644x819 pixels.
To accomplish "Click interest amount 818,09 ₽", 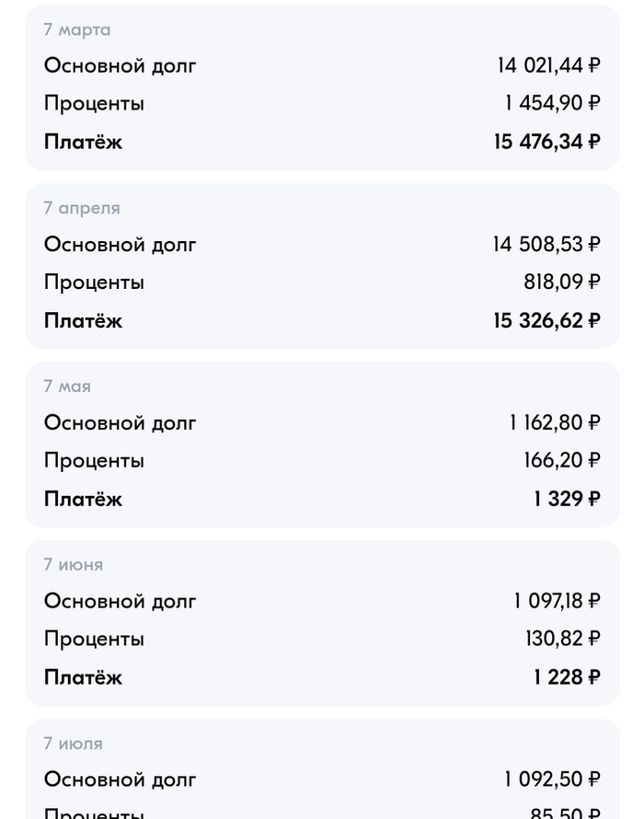I will click(x=562, y=282).
